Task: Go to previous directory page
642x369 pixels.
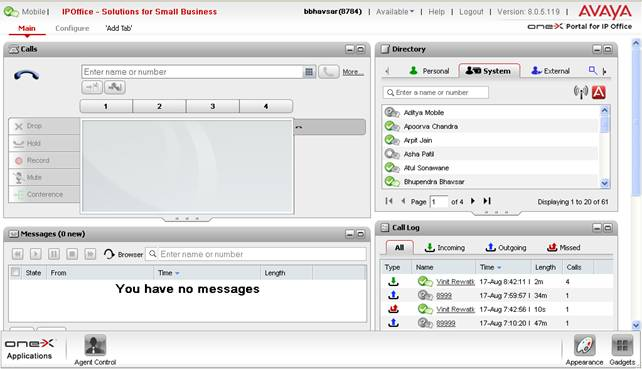Action: [403, 201]
